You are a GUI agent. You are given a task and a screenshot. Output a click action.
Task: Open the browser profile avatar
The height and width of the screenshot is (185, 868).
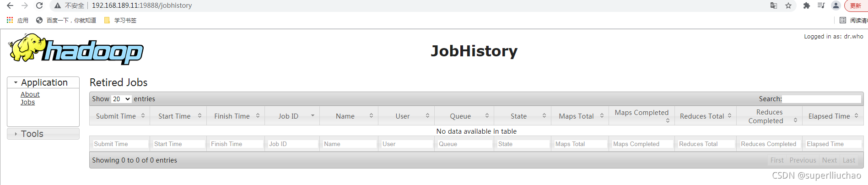click(836, 5)
